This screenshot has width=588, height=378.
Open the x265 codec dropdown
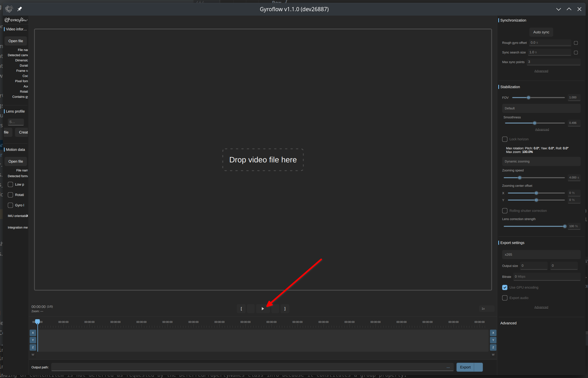[541, 254]
